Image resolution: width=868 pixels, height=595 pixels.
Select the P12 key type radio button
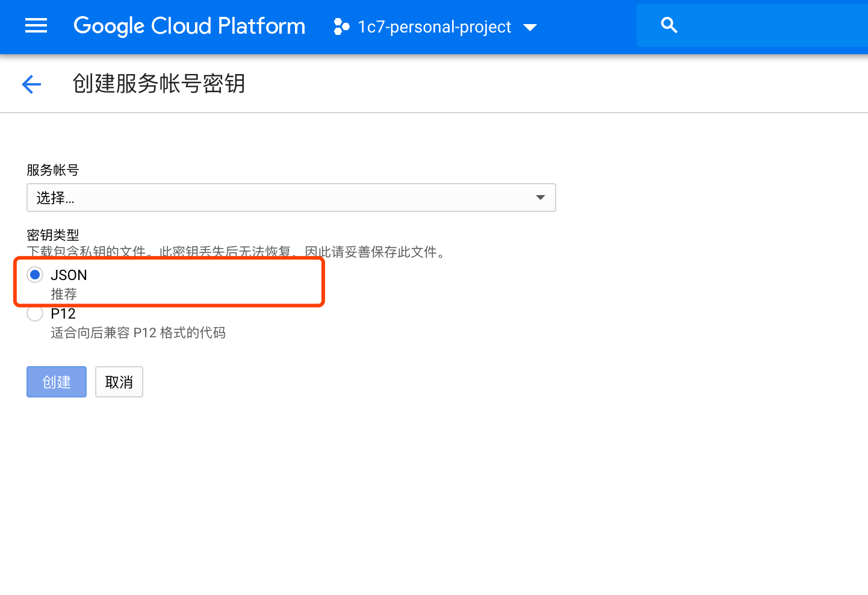[35, 314]
